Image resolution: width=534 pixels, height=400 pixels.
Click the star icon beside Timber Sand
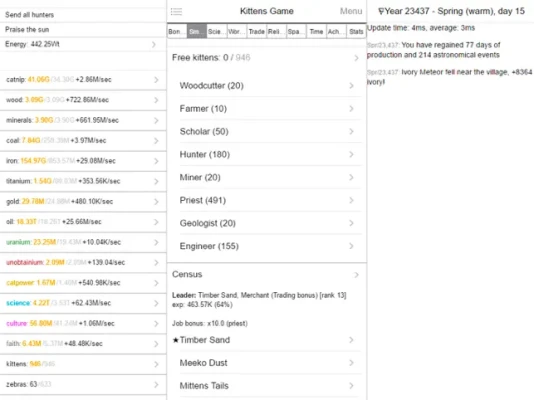[176, 340]
